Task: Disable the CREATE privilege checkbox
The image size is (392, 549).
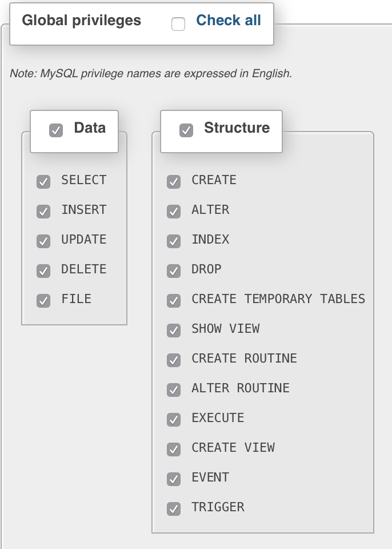Action: 174,182
